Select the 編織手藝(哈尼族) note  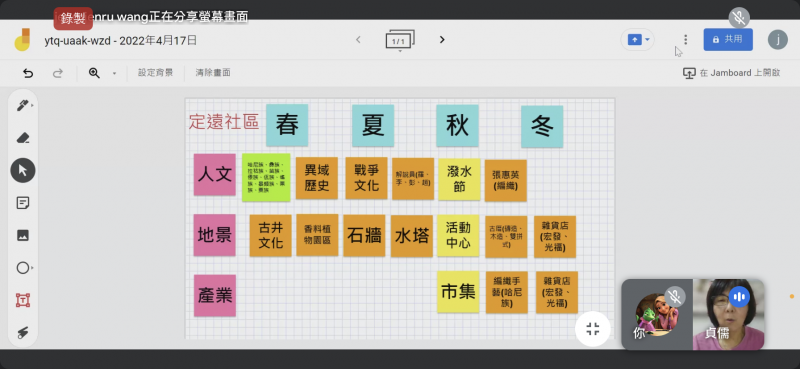(507, 292)
